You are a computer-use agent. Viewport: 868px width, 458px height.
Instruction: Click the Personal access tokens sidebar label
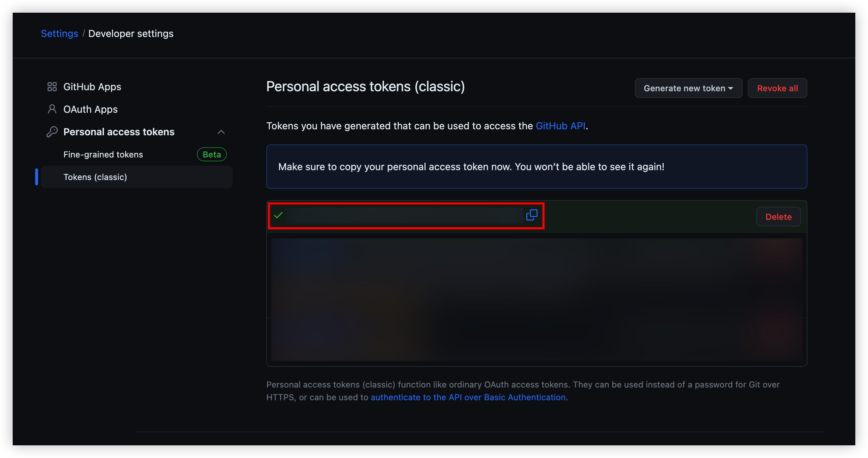[119, 132]
